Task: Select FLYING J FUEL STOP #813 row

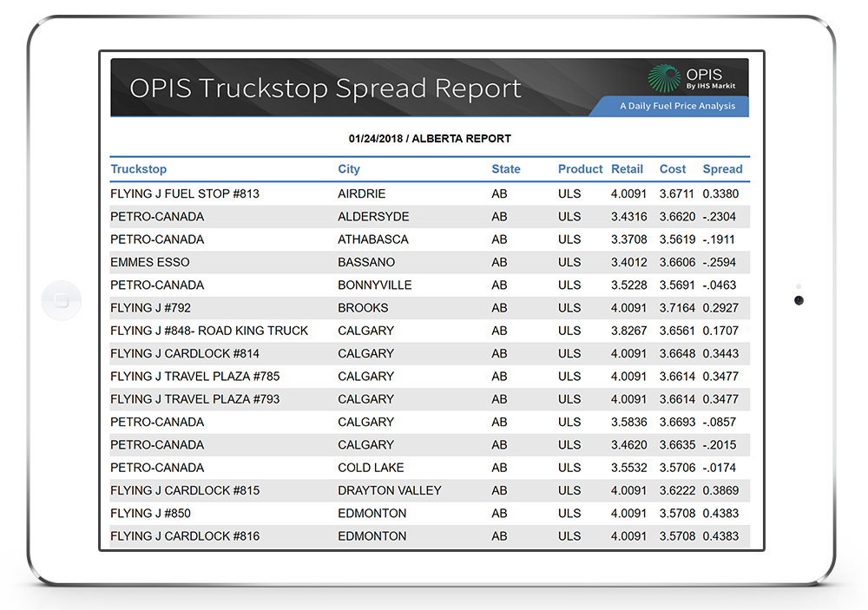Action: 430,193
